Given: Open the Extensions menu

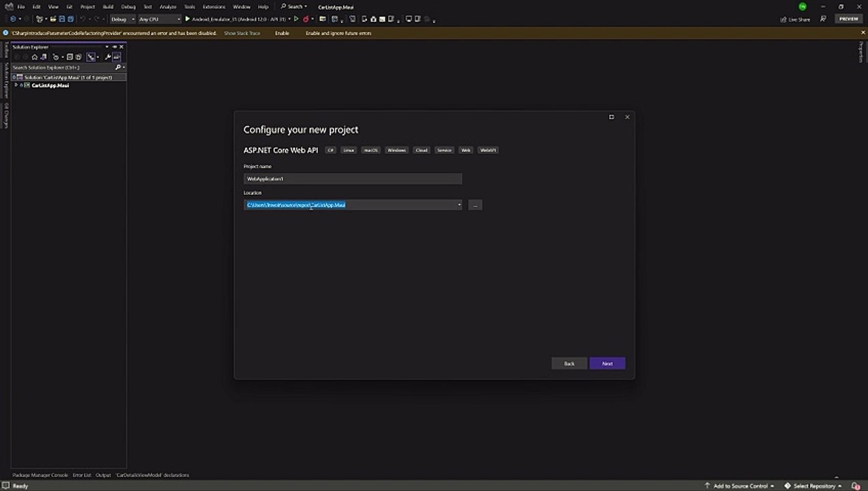Looking at the screenshot, I should [x=214, y=6].
